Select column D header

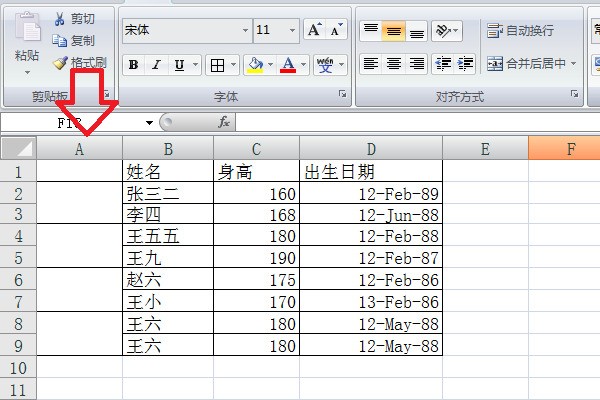tap(371, 149)
